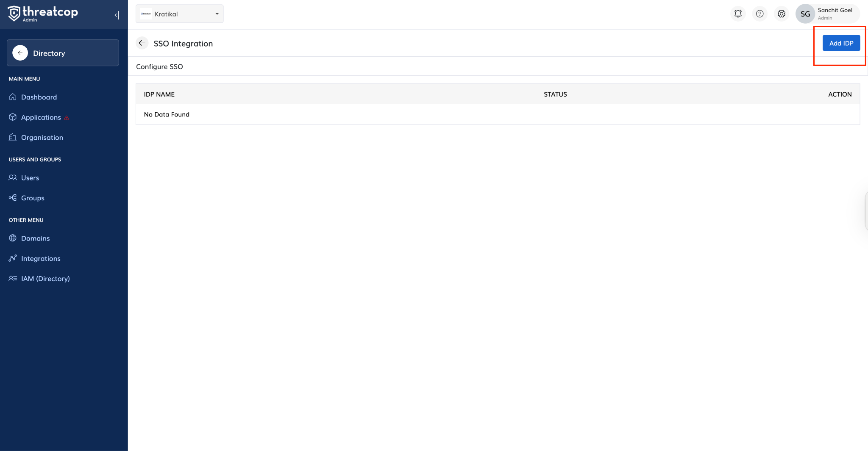Collapse the sidebar using the chevron icon

click(x=117, y=15)
